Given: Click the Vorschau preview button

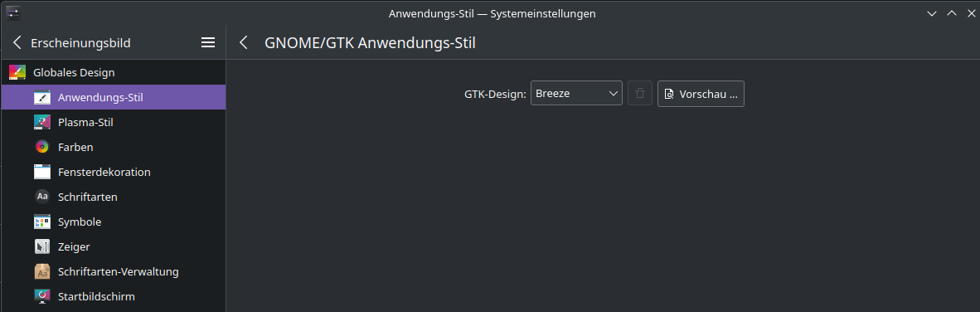Looking at the screenshot, I should coord(701,94).
